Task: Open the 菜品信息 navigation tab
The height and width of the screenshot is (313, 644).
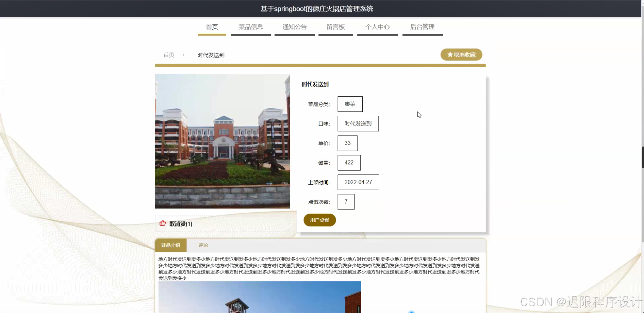Action: click(251, 27)
